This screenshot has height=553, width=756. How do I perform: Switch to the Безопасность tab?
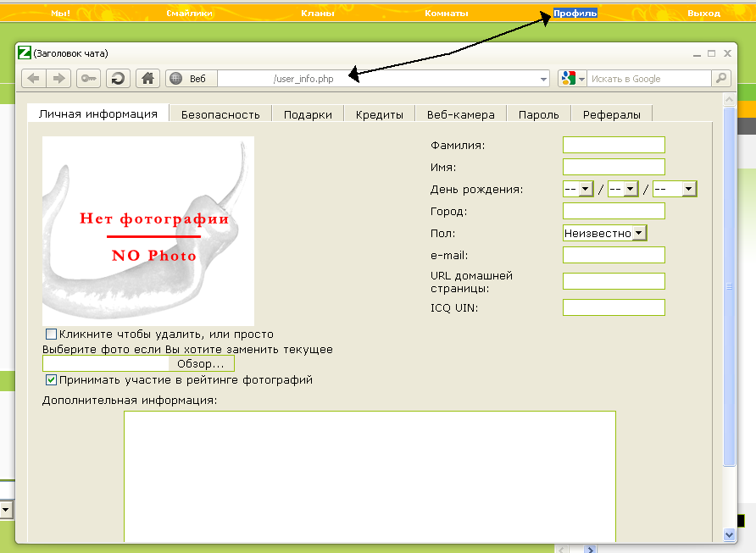coord(220,114)
